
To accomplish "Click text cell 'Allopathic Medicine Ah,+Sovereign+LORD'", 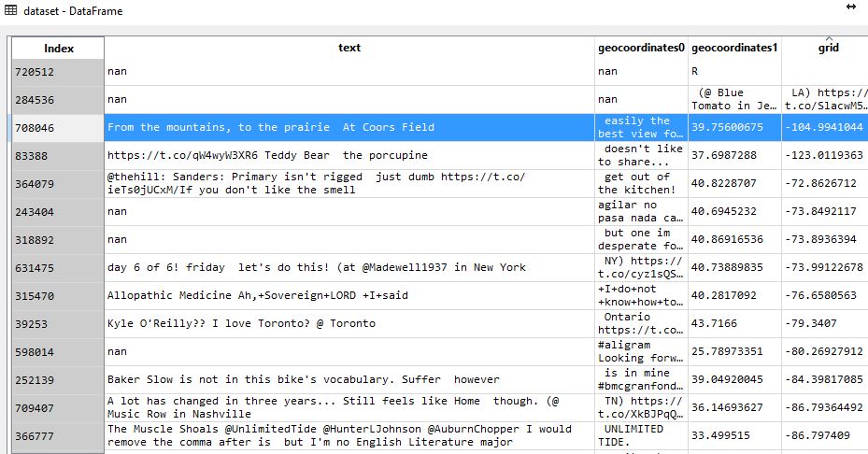I will pyautogui.click(x=349, y=295).
